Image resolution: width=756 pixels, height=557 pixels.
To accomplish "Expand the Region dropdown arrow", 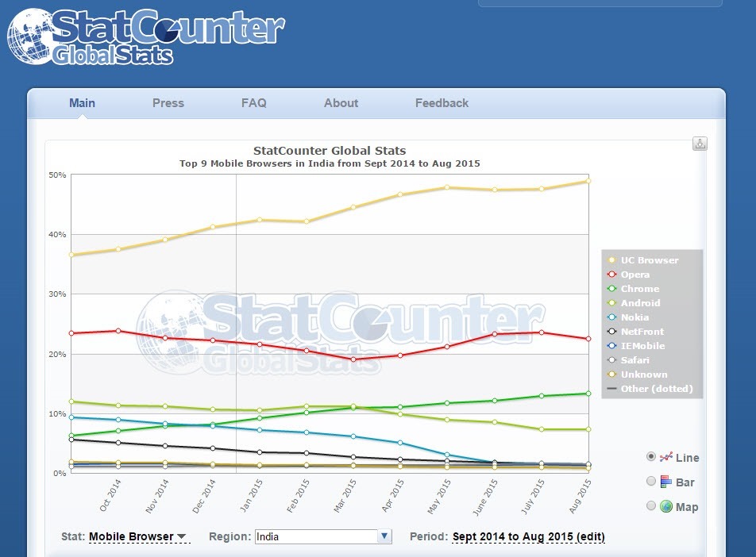I will [384, 536].
